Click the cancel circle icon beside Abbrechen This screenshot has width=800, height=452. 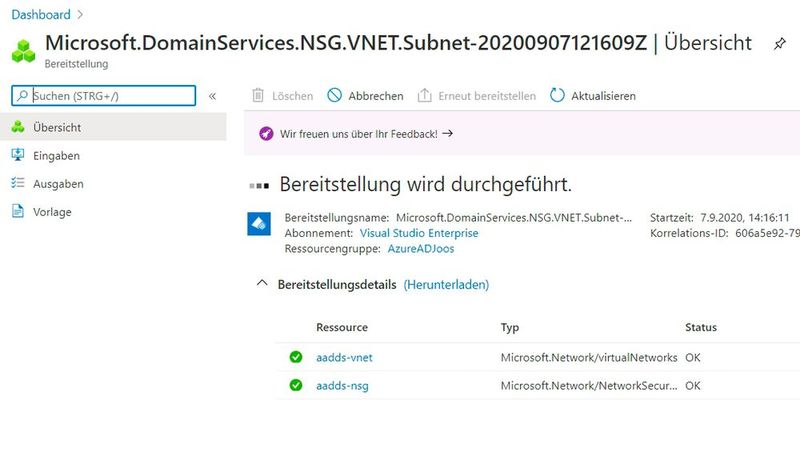click(334, 95)
